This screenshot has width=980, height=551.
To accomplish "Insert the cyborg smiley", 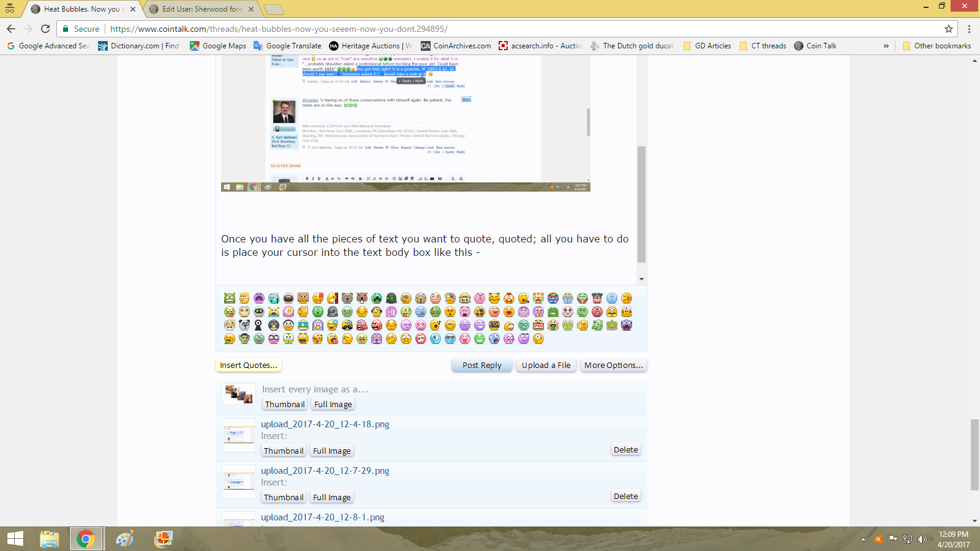I will pos(450,298).
